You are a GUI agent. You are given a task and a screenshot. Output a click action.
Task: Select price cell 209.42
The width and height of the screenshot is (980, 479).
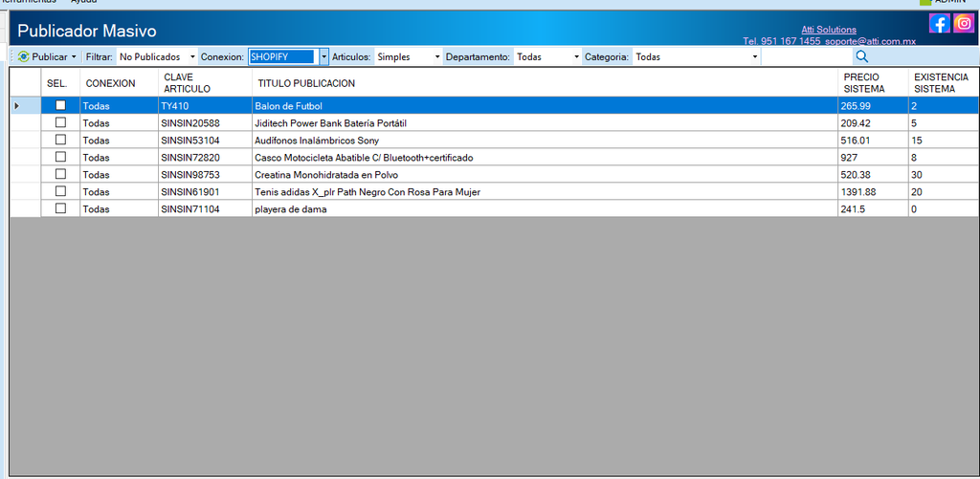[873, 123]
